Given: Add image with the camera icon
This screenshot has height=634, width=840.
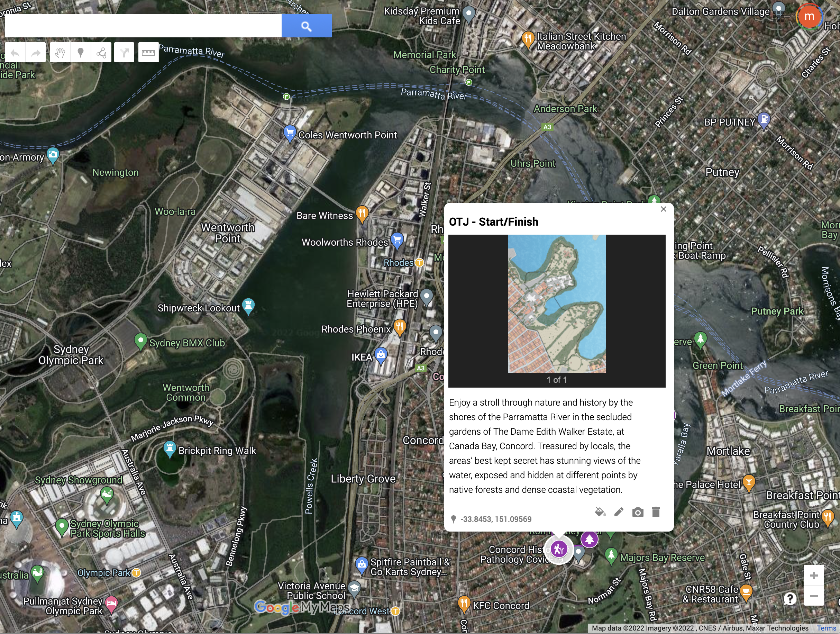Looking at the screenshot, I should (x=638, y=513).
